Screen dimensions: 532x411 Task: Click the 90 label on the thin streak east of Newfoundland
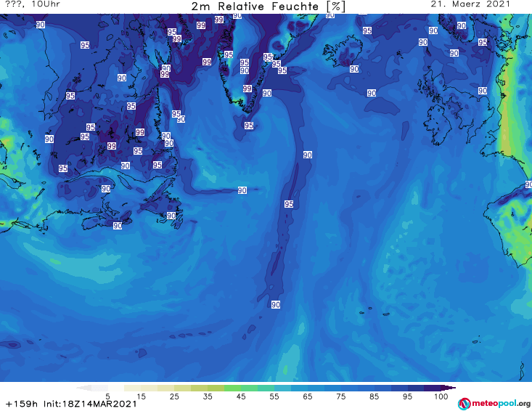point(242,190)
